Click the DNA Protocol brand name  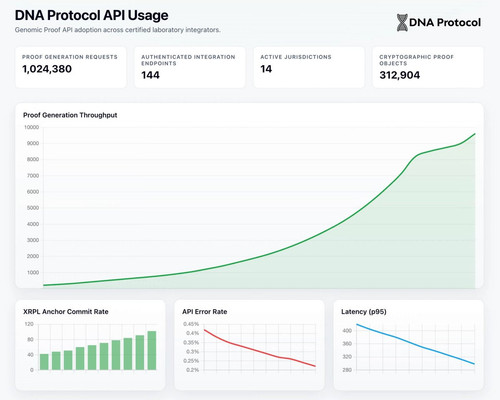pyautogui.click(x=445, y=23)
